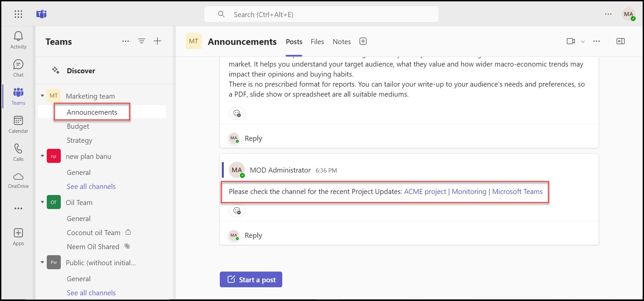Select the Budget channel
Viewport: 644px width, 301px height.
[78, 126]
